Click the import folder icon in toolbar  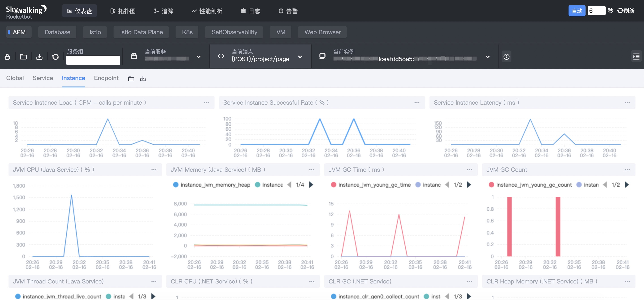[23, 57]
